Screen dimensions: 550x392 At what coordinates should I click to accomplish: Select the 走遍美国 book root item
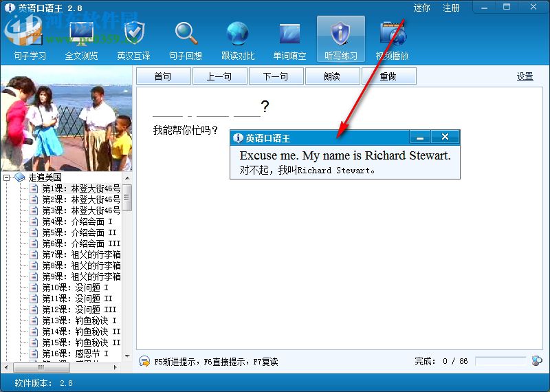(45, 177)
